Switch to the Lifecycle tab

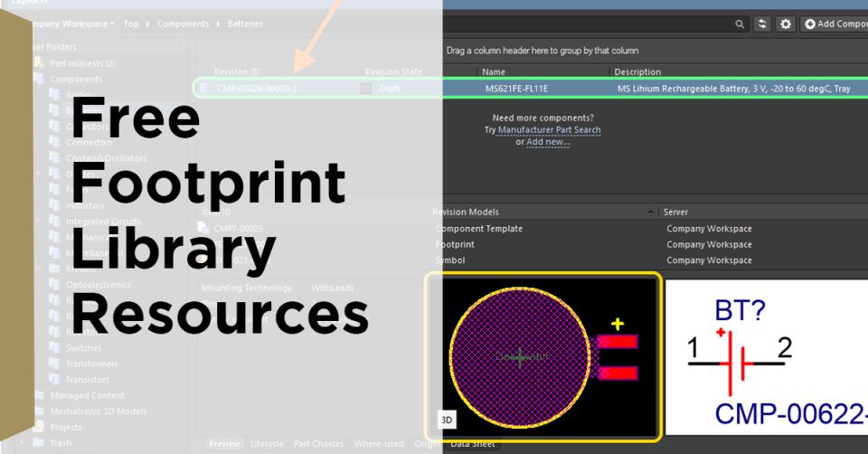[x=267, y=444]
